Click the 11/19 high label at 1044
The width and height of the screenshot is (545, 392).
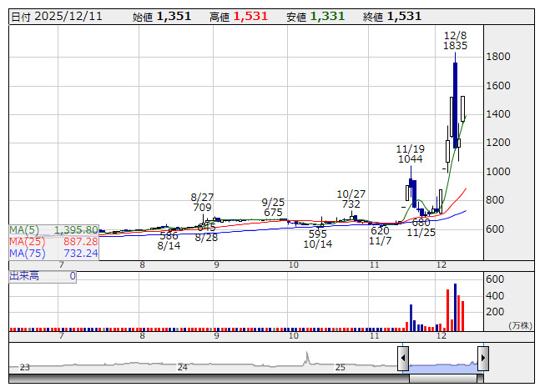click(x=410, y=153)
